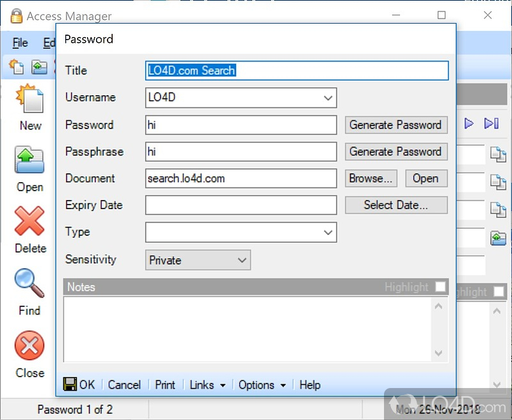
Task: Click Notes scrollbar down arrow in dialog
Action: 439,353
